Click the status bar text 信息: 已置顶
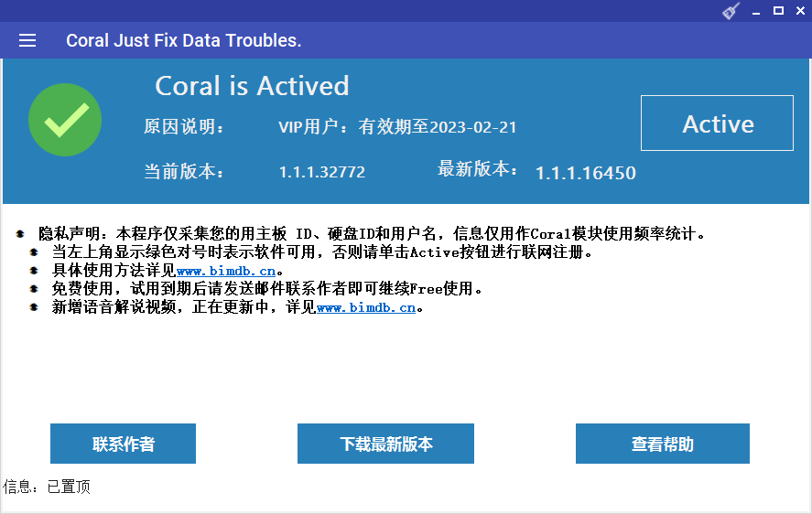 click(47, 487)
